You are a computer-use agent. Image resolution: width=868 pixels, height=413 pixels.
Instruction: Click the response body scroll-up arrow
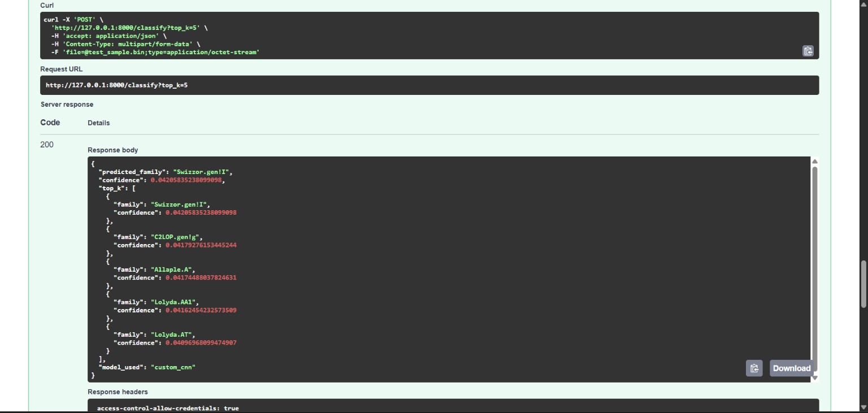815,161
